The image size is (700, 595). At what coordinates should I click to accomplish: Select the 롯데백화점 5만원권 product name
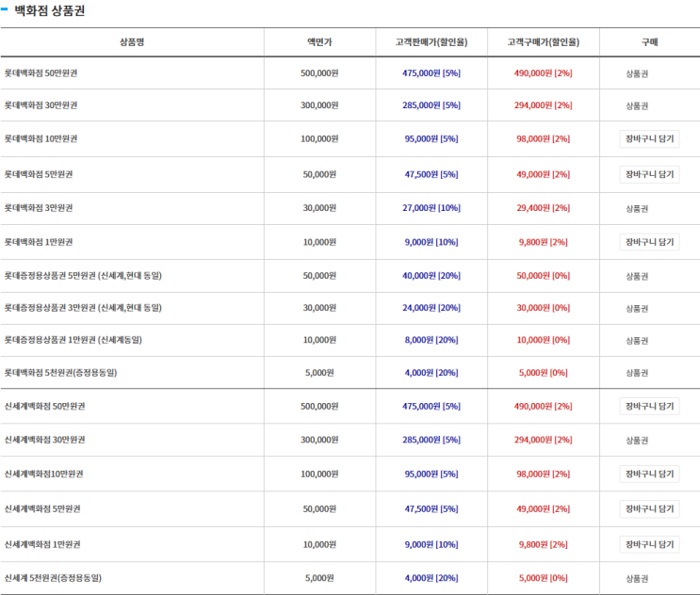(39, 174)
